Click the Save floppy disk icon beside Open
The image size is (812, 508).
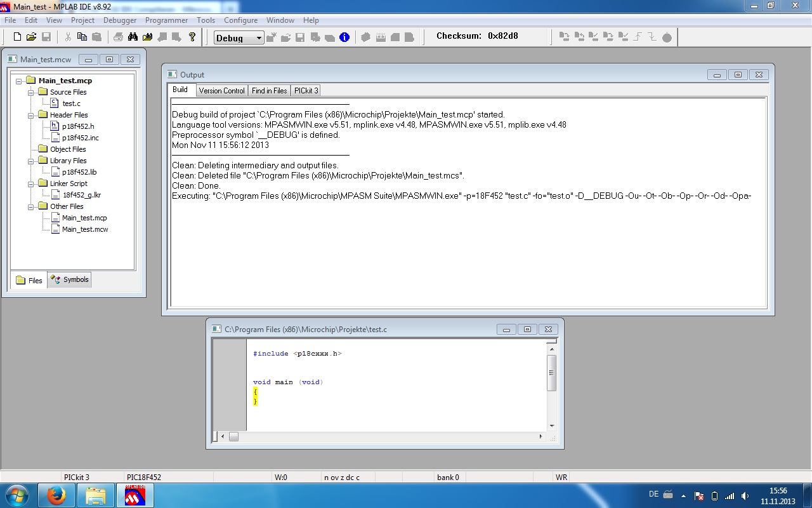[x=46, y=37]
